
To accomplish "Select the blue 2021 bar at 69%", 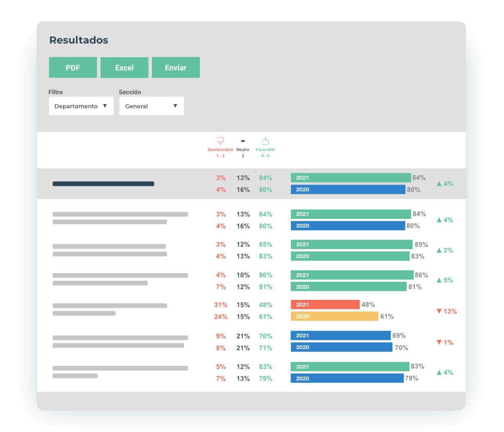I will (x=341, y=336).
